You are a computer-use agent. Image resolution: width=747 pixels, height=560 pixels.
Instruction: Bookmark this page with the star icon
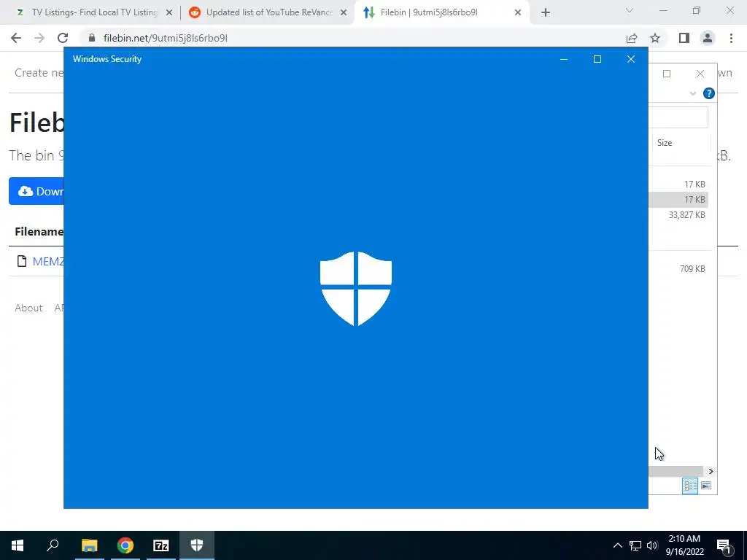coord(655,38)
